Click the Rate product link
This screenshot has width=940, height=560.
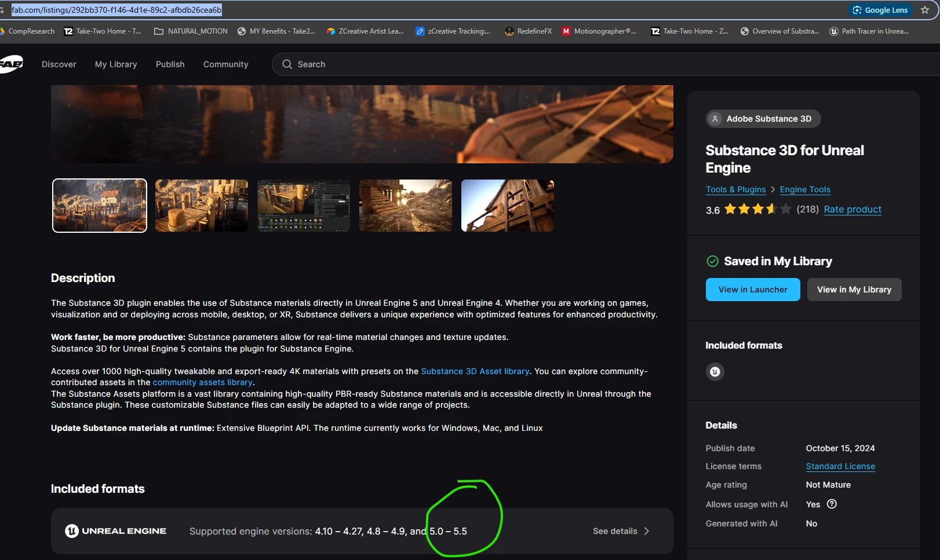(x=852, y=210)
